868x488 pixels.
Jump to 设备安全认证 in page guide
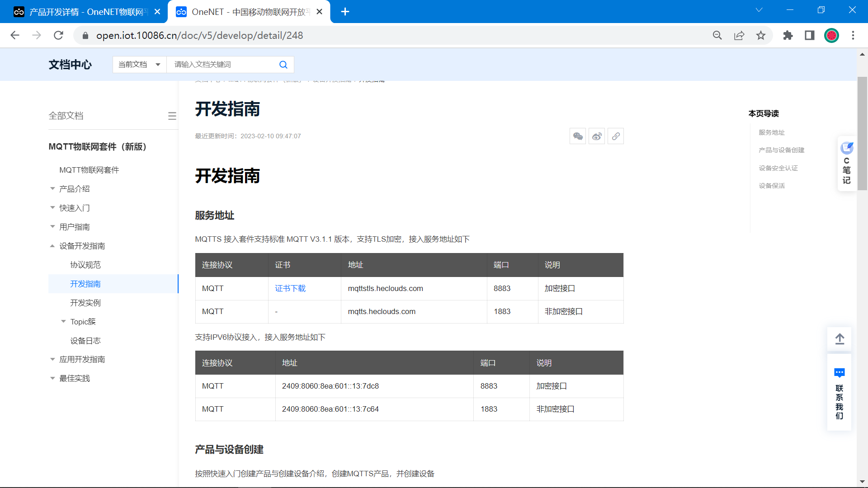tap(778, 168)
